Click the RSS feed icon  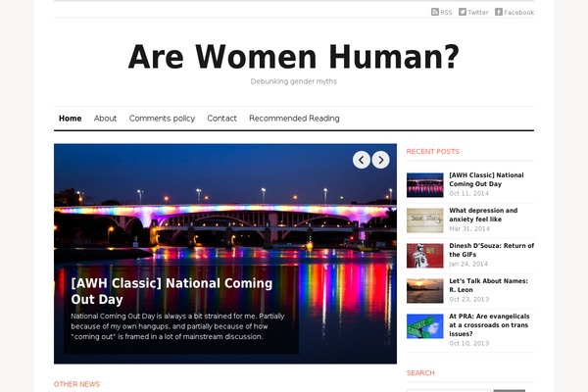click(434, 12)
